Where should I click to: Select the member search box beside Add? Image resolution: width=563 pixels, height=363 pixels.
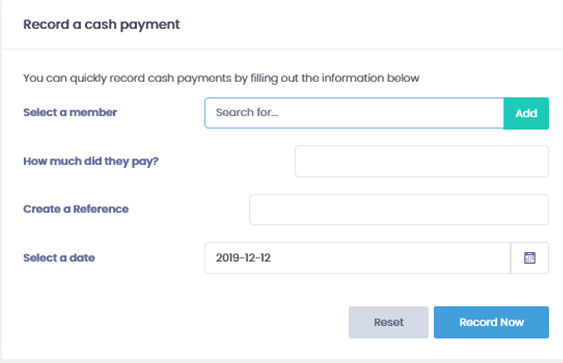pyautogui.click(x=354, y=113)
